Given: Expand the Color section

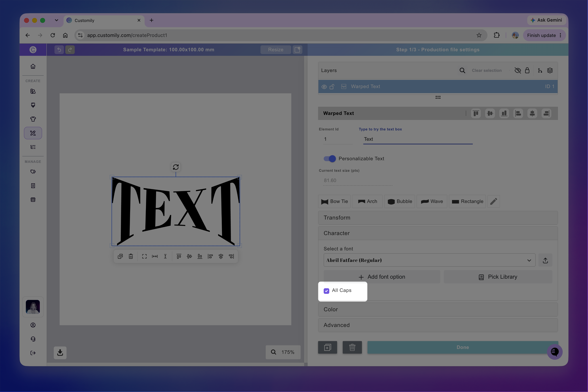Looking at the screenshot, I should click(x=438, y=310).
